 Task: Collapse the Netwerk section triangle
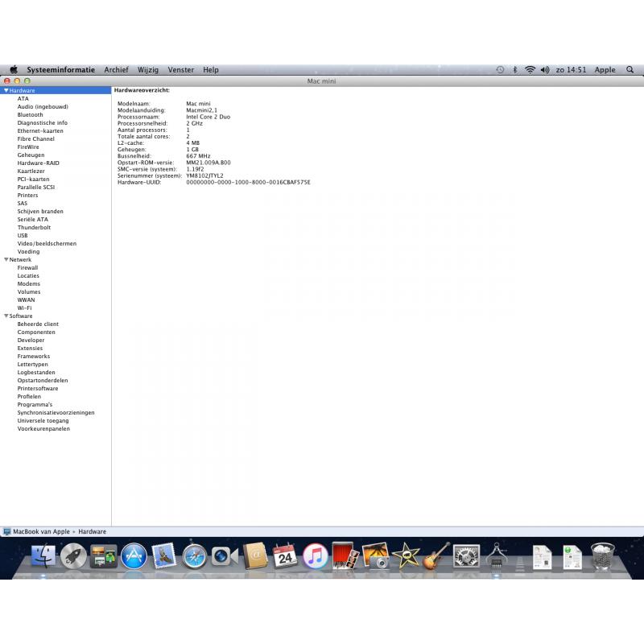coord(6,259)
